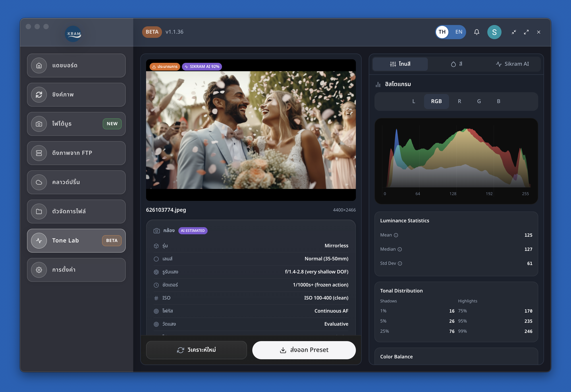571x392 pixels.
Task: Click the expand-to-fullscreen arrows icon
Action: [526, 32]
